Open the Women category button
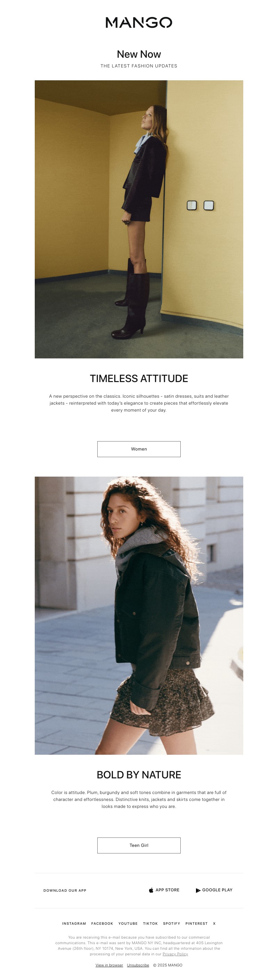Screen dimensions: 278x980 (139, 449)
